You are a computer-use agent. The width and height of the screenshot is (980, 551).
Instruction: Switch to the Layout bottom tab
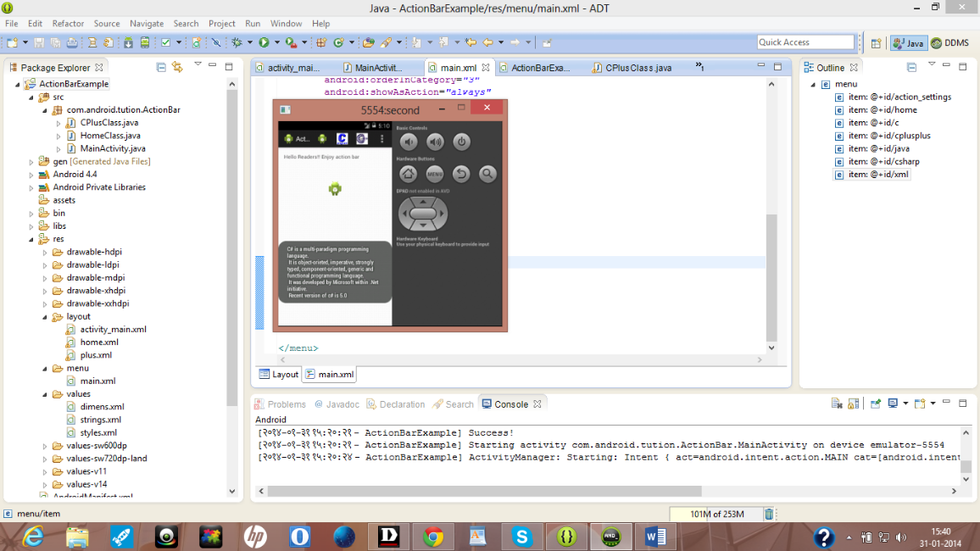pyautogui.click(x=279, y=374)
